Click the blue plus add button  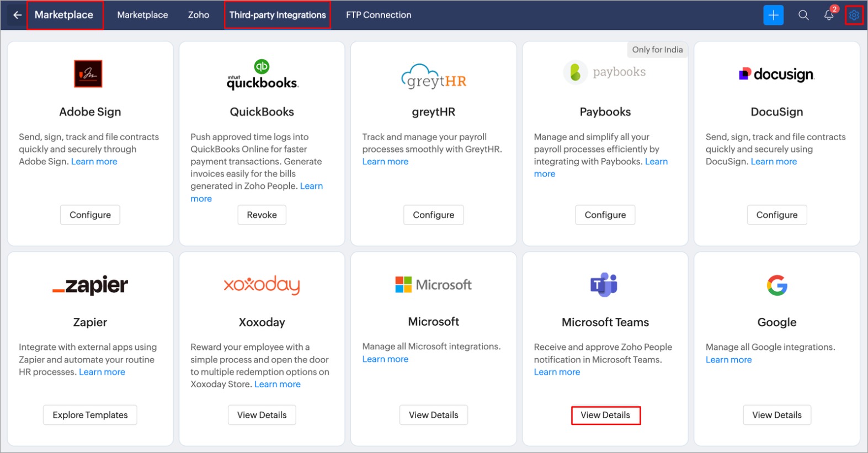click(x=773, y=15)
